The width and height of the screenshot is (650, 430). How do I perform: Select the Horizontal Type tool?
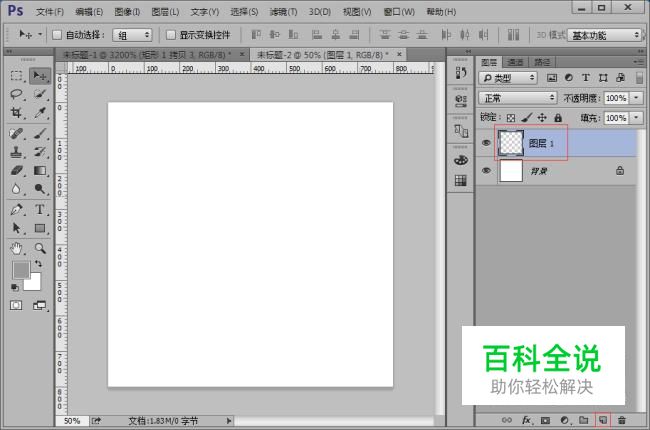tap(40, 209)
